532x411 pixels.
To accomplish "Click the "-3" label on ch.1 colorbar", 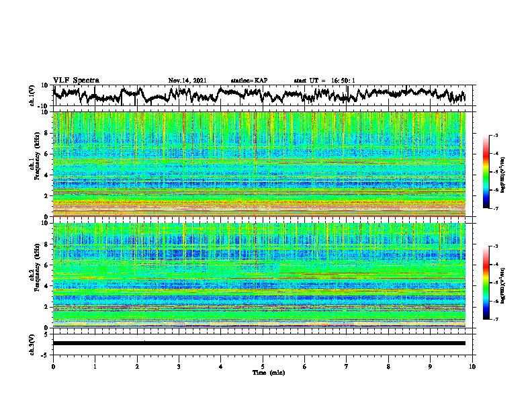I will click(495, 135).
